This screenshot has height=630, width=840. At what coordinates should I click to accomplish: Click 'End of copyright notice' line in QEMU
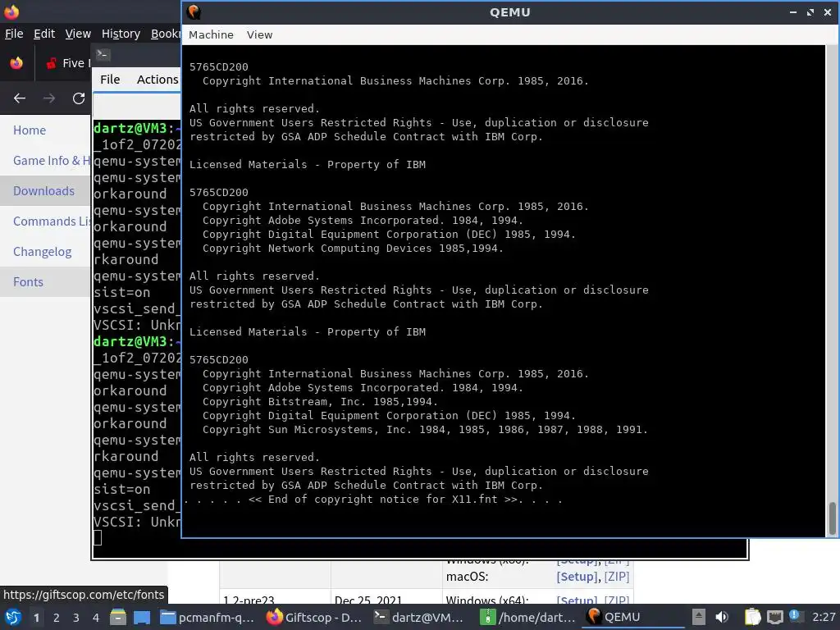pyautogui.click(x=373, y=500)
